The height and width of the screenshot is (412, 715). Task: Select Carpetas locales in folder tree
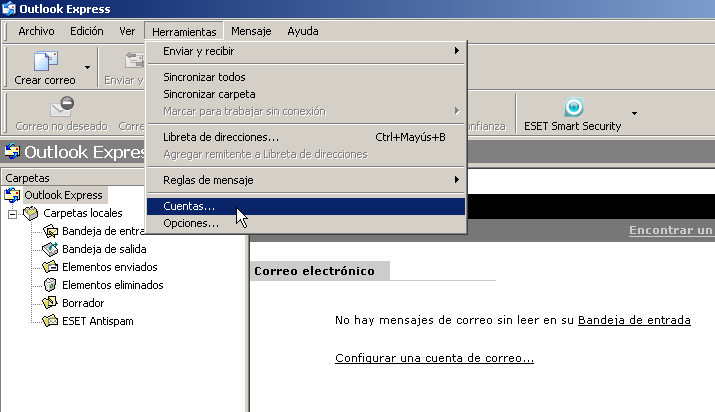point(83,213)
